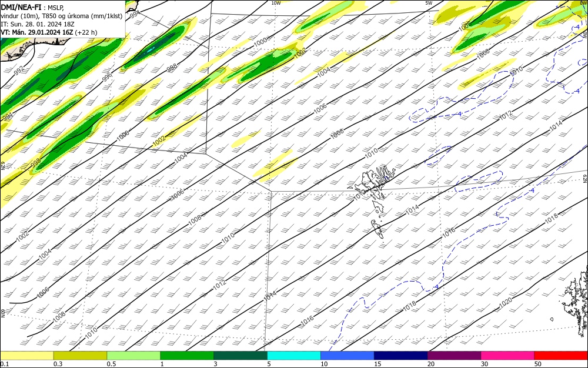The height and width of the screenshot is (368, 588).
Task: Click the "0.5" legend value
Action: 111,364
